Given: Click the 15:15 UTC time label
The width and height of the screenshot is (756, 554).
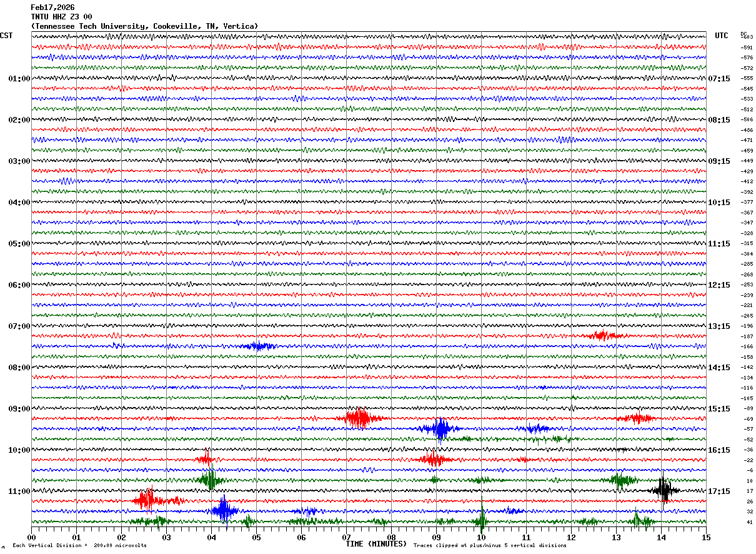Looking at the screenshot, I should point(719,409).
